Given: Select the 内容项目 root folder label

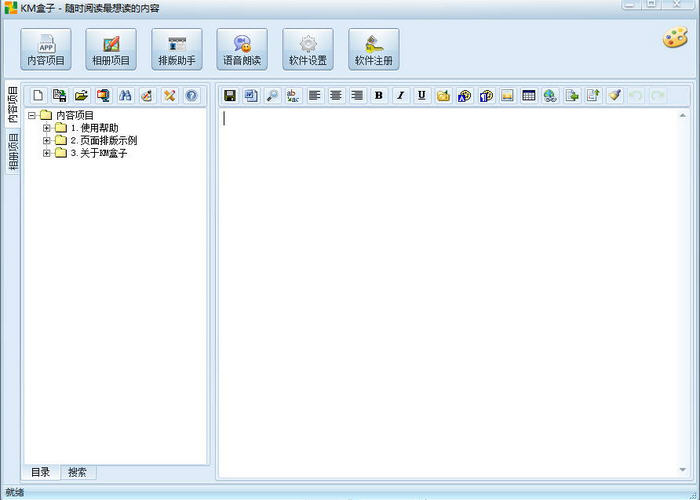Looking at the screenshot, I should 75,115.
